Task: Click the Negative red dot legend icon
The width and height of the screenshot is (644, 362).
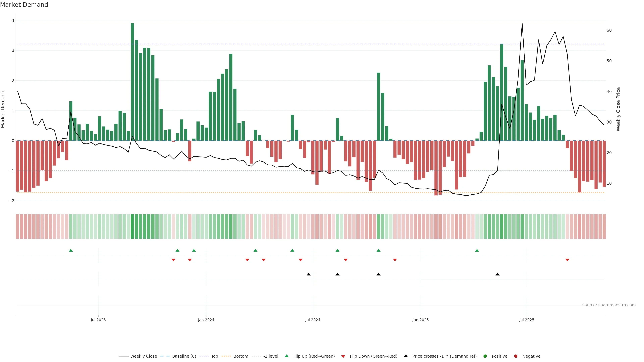Action: pos(516,356)
